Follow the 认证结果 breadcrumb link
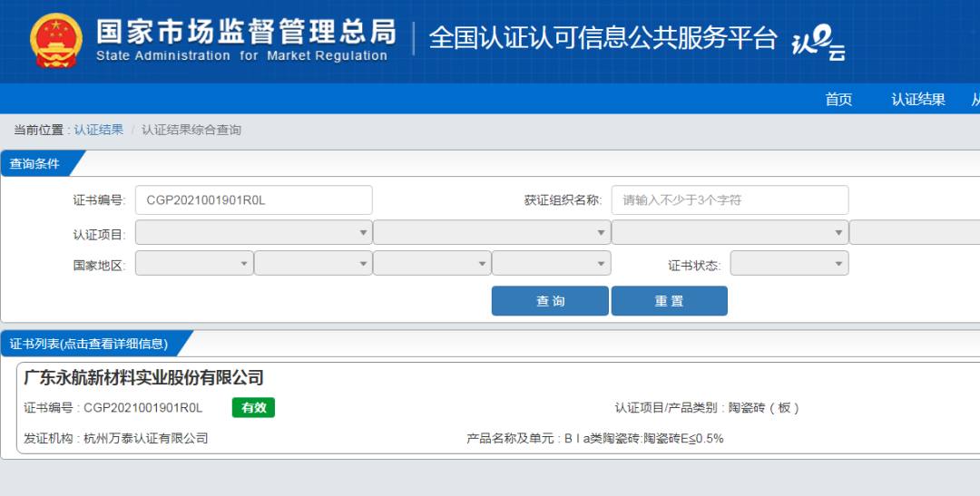 99,130
